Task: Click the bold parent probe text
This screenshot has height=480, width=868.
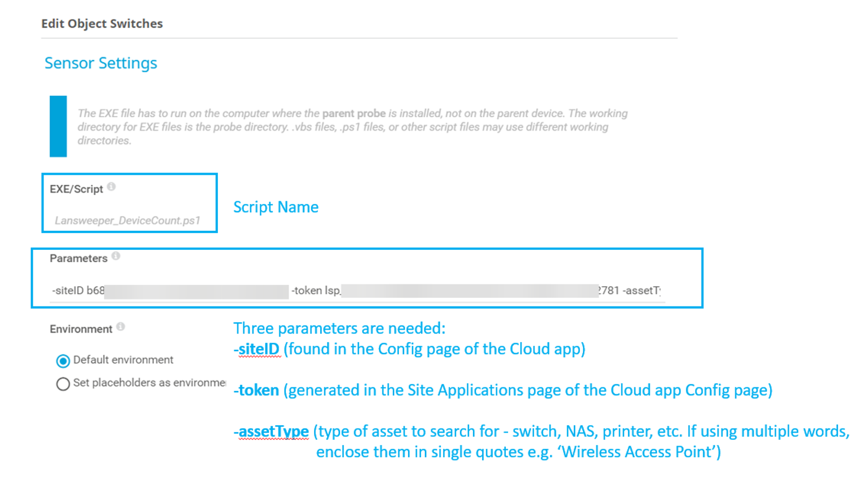Action: click(x=354, y=114)
